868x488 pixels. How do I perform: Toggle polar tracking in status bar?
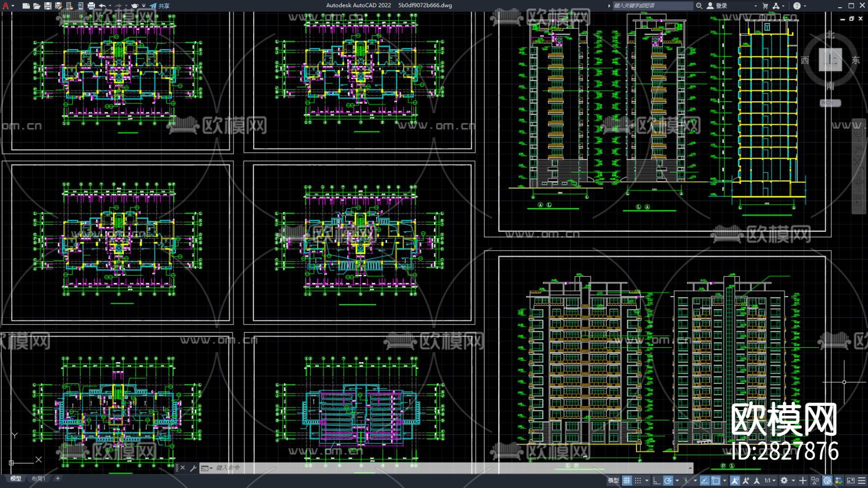[x=668, y=480]
